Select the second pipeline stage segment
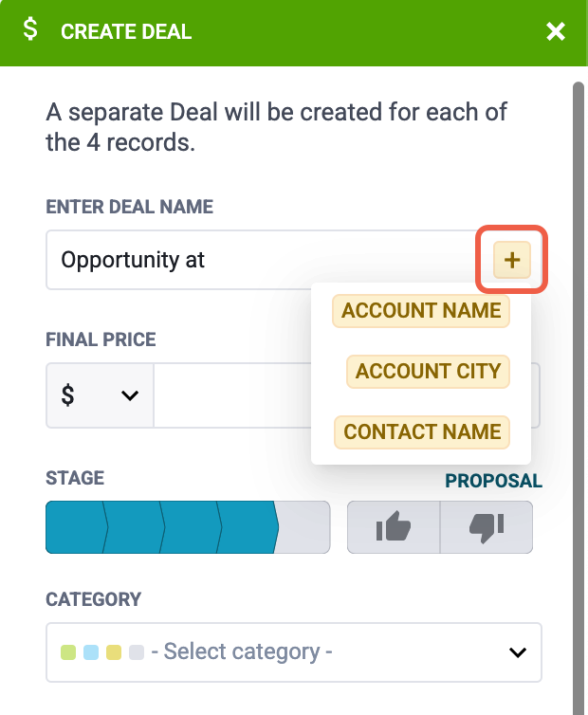Viewport: 588px width, 715px height. [133, 527]
